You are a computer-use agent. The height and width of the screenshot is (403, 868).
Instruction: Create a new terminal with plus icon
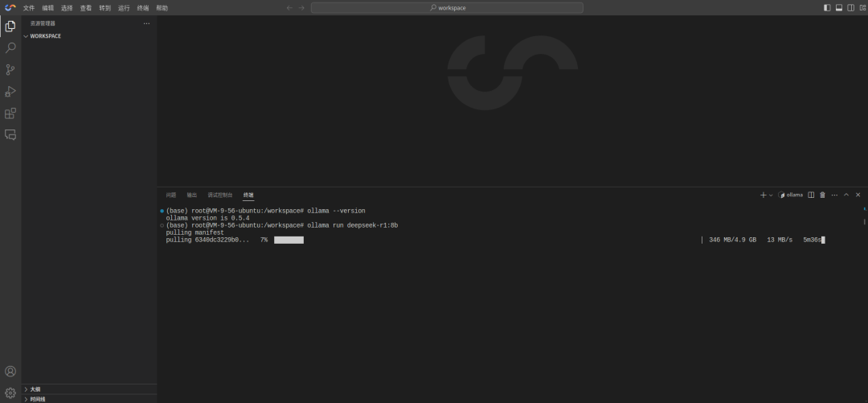pyautogui.click(x=764, y=195)
